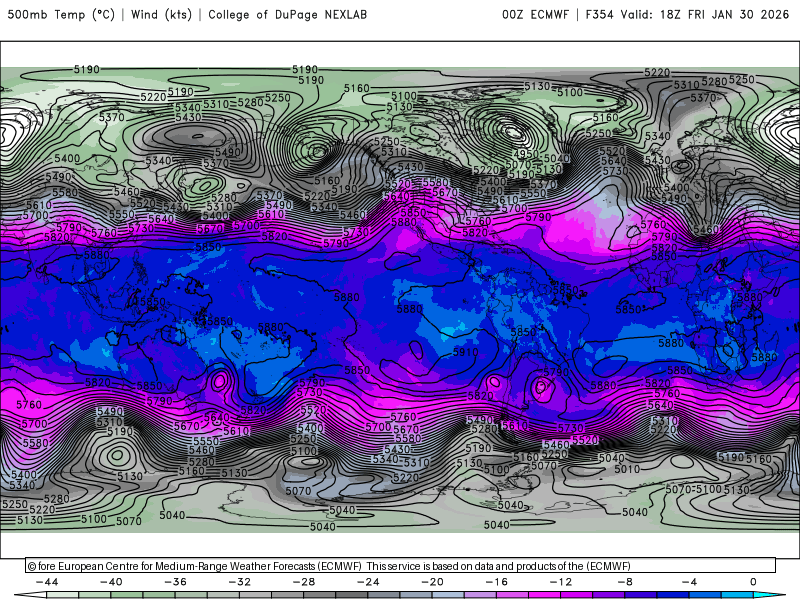Click the -36 legend label
This screenshot has height=600, width=800.
click(x=175, y=582)
